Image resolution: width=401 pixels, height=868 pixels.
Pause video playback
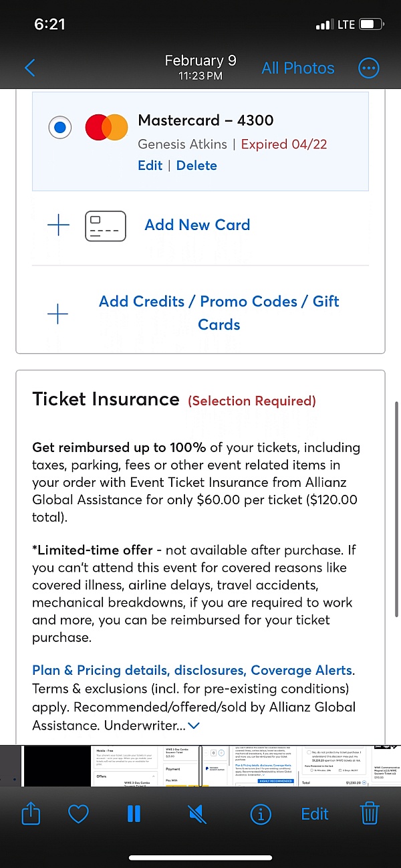point(134,813)
